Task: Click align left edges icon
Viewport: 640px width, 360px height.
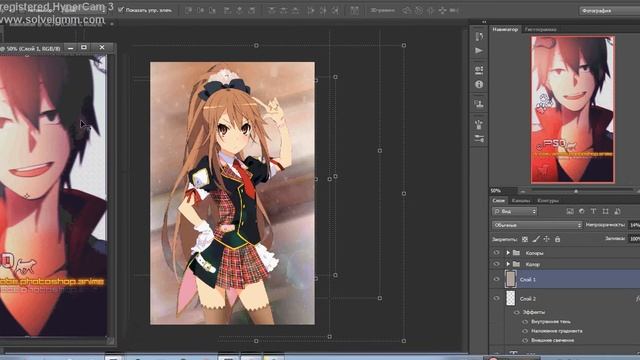Action: click(x=228, y=10)
